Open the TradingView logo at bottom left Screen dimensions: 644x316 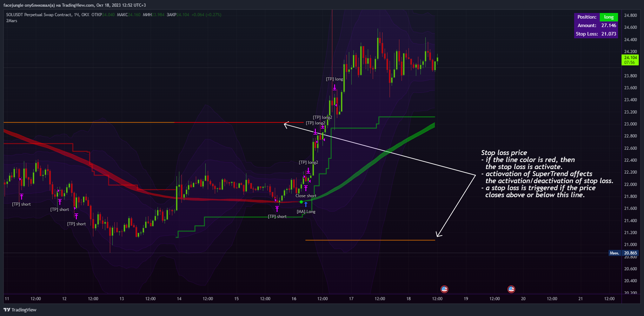coord(20,310)
